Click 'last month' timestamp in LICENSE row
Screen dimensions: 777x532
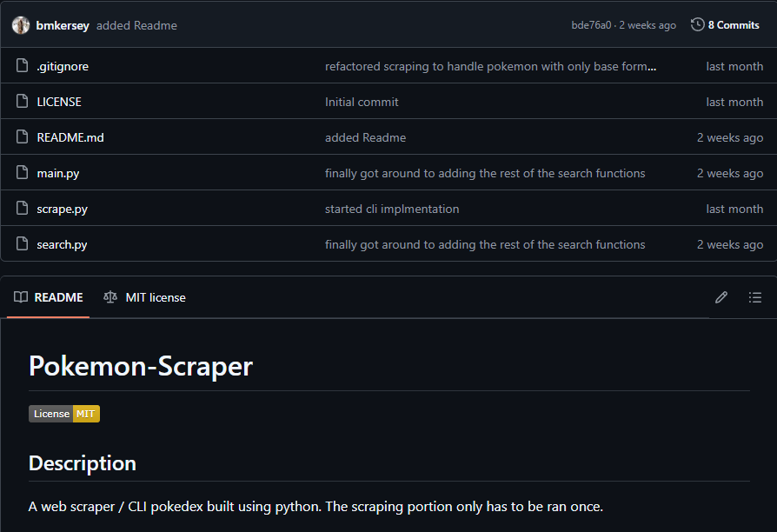[x=734, y=102]
